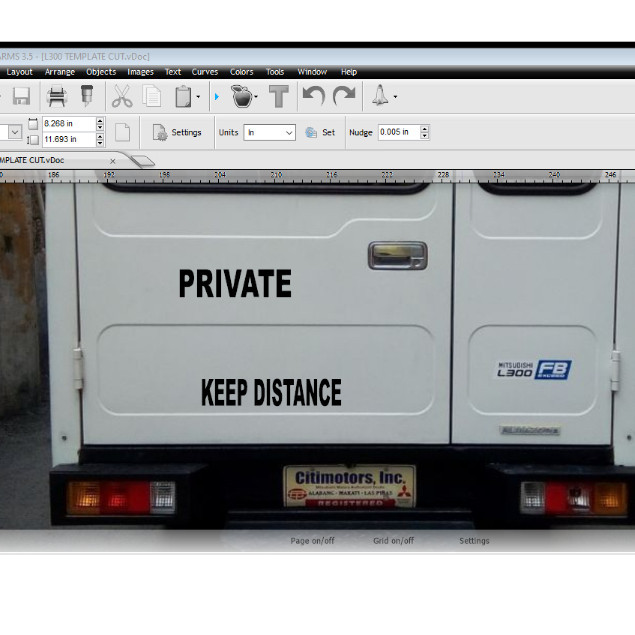Click the apple clipart icon
635x635 pixels.
241,97
